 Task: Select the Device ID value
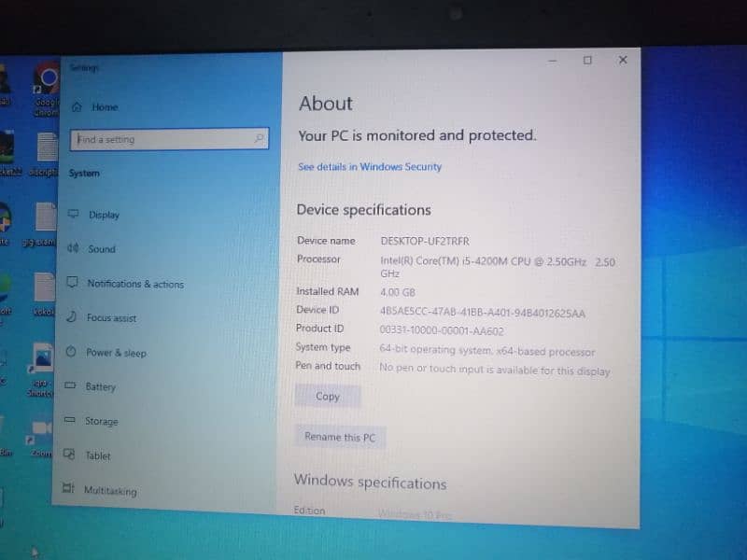(x=483, y=313)
